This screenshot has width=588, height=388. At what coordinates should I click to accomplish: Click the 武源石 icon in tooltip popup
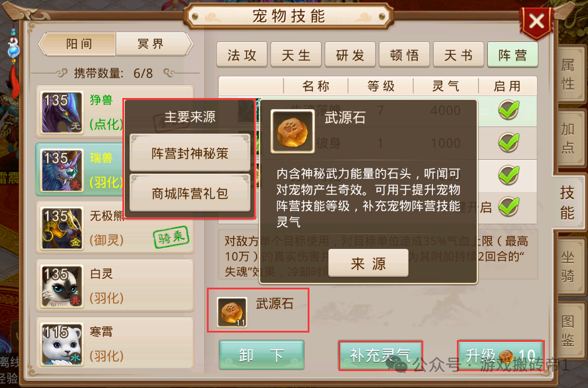coord(293,131)
